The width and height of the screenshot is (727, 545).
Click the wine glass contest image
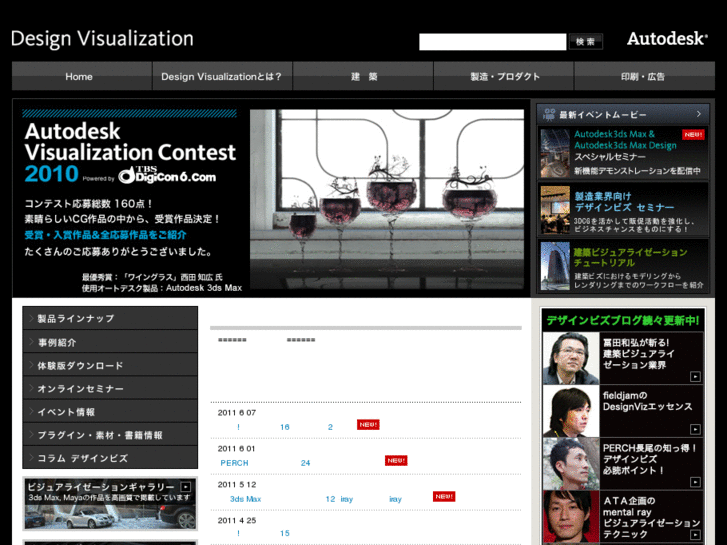tap(387, 199)
